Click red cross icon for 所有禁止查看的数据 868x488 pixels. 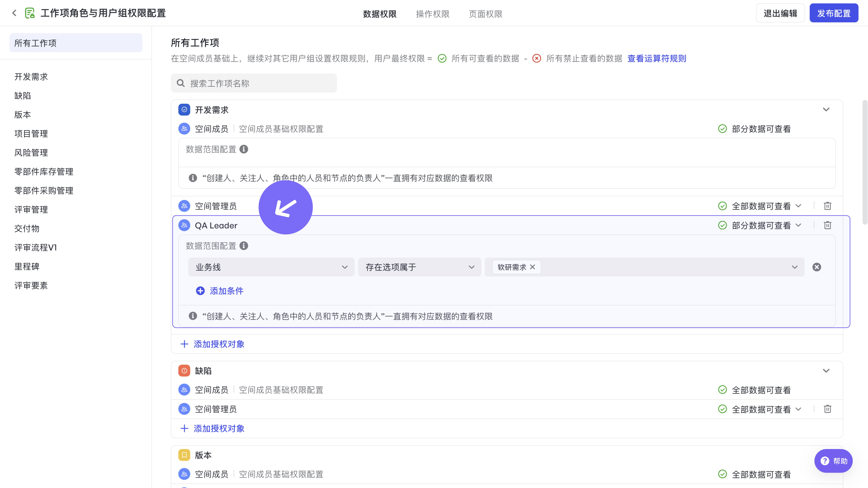(x=537, y=59)
